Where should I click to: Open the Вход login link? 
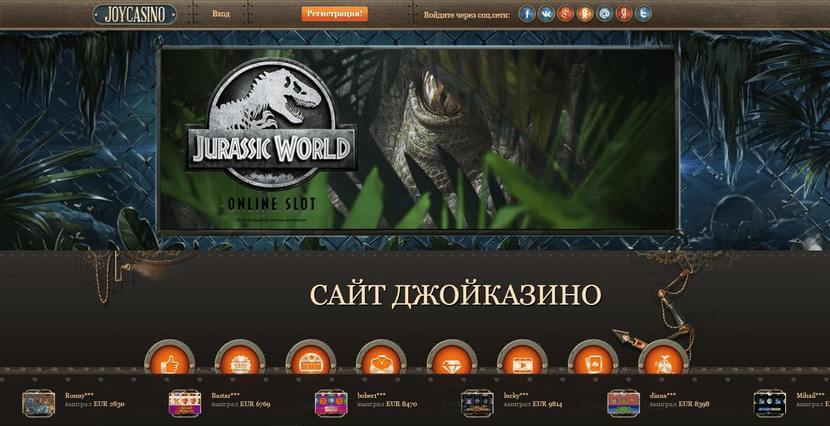pos(221,14)
